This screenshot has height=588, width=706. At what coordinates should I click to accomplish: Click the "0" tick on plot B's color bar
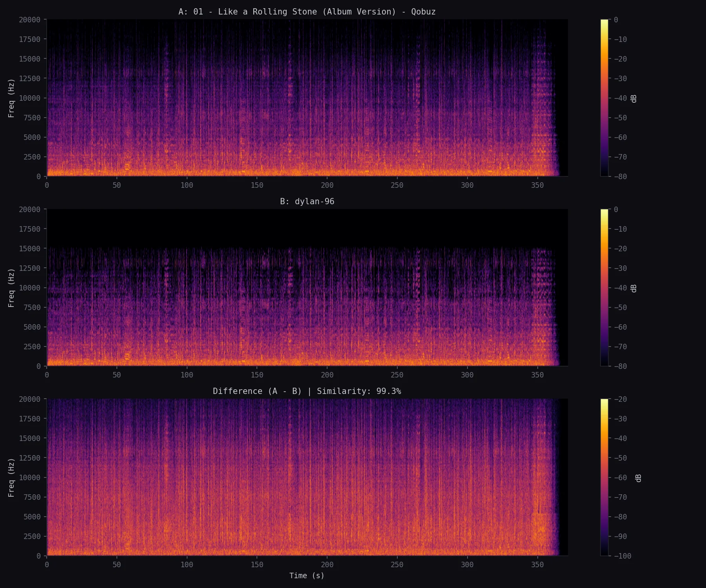(616, 209)
